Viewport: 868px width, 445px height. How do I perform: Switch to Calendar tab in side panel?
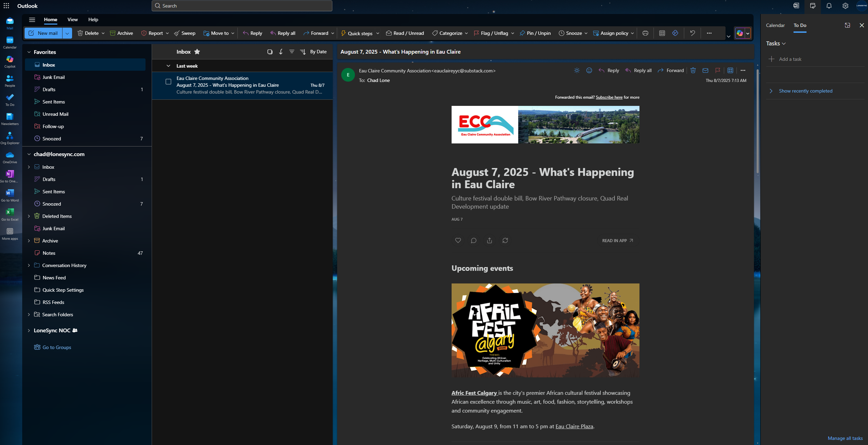coord(775,25)
